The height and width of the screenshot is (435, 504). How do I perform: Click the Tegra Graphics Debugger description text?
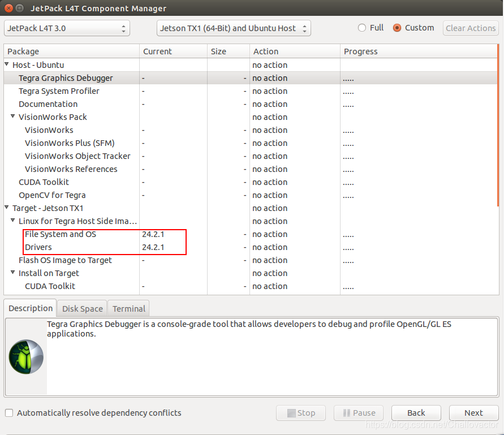click(x=249, y=329)
